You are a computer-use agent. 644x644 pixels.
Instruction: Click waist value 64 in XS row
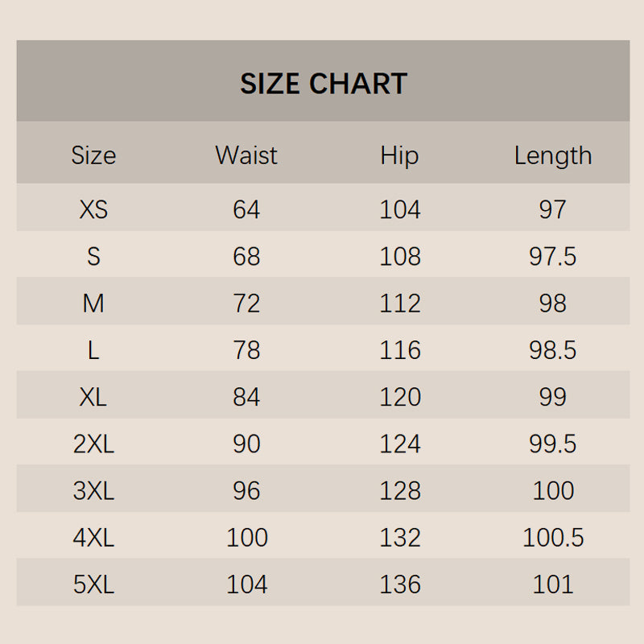tap(246, 210)
